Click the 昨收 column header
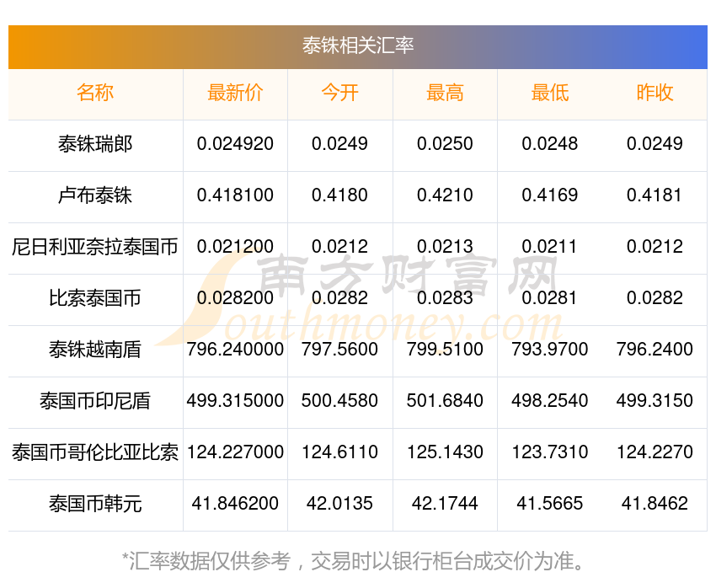The image size is (716, 588). [655, 93]
